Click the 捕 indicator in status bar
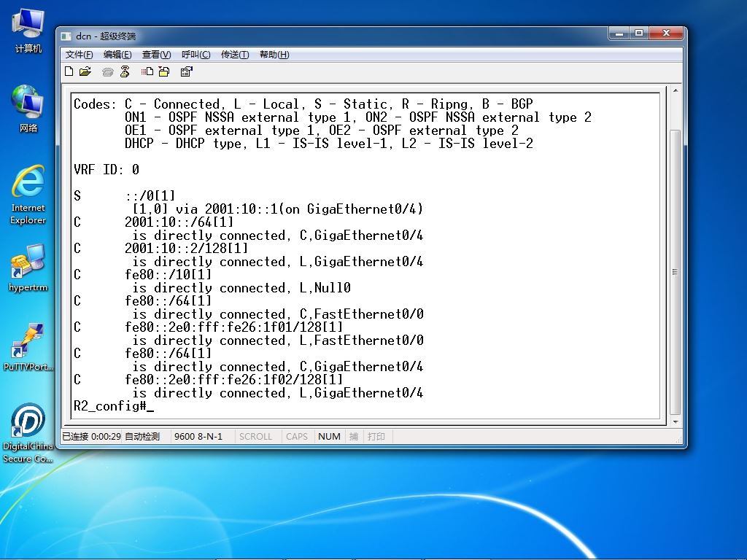The width and height of the screenshot is (747, 560). [354, 437]
